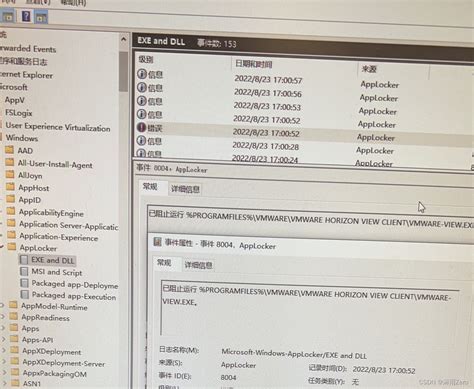Select the Forwarded Events log

28,49
